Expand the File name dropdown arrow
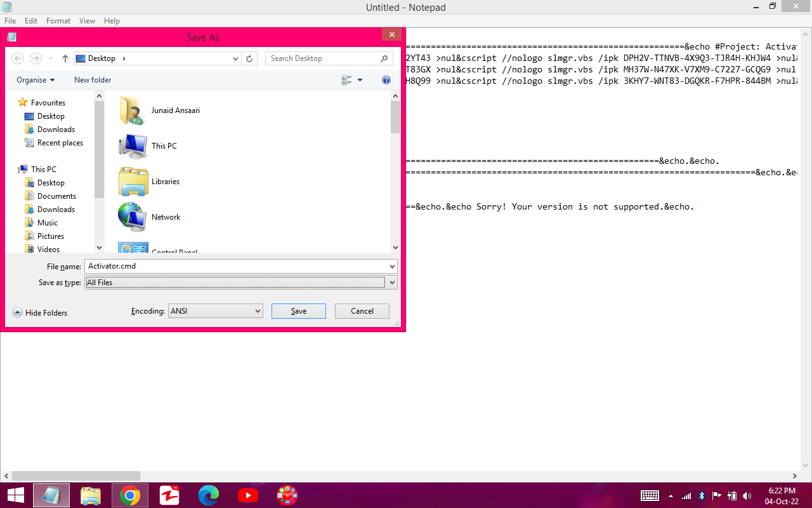This screenshot has width=812, height=508. 393,266
